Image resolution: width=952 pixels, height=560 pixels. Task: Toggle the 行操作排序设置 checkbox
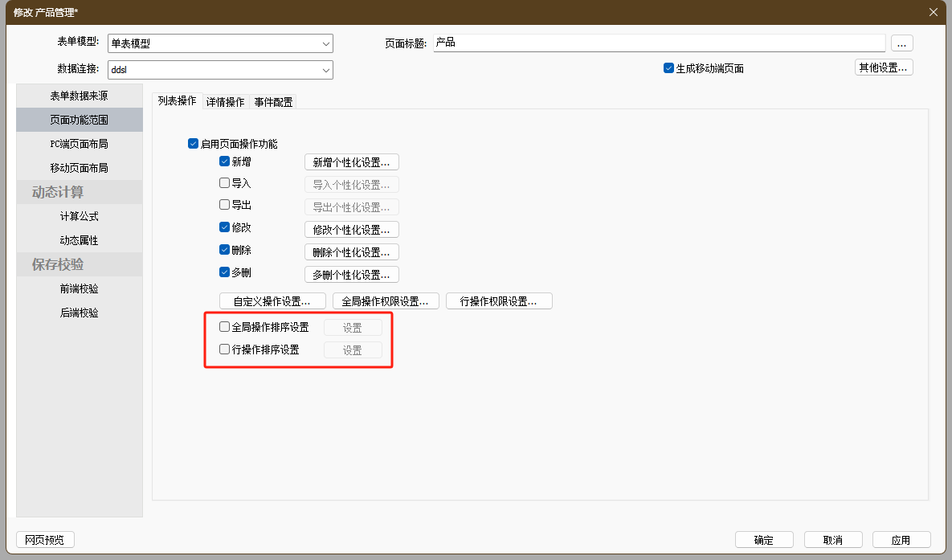tap(225, 349)
